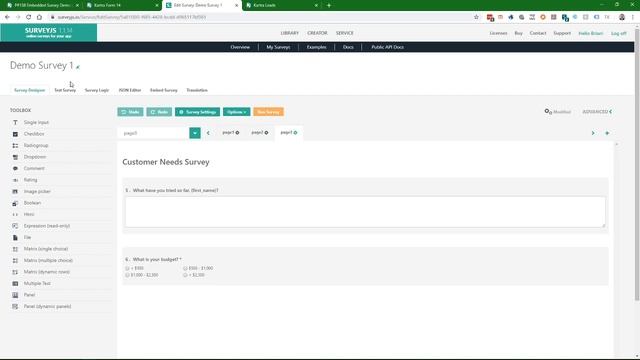Add an Image picker from toolbox

37,191
